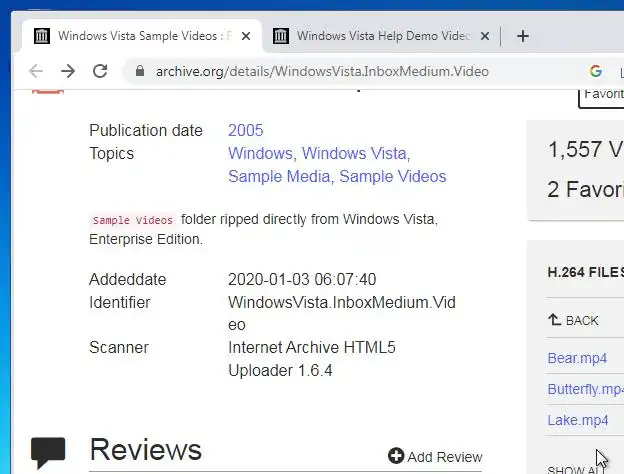Close the Windows Vista Help Demo tab
Screen dimensions: 624x474
point(485,36)
